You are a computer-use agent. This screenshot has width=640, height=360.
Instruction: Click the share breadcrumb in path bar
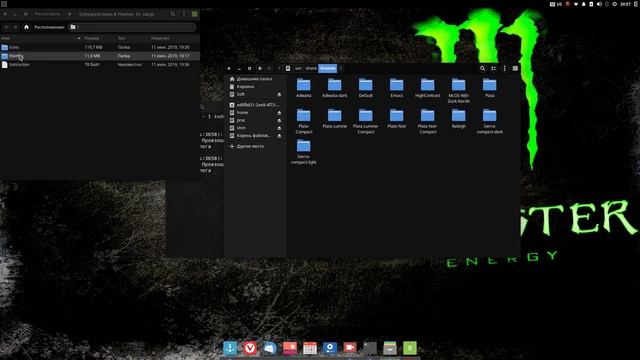311,69
